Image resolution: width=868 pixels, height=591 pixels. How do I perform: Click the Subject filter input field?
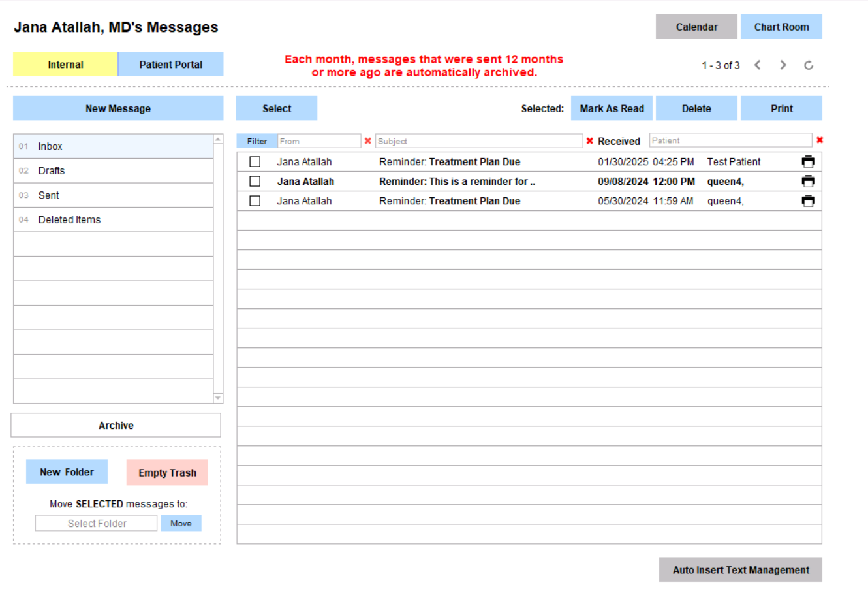pos(478,141)
